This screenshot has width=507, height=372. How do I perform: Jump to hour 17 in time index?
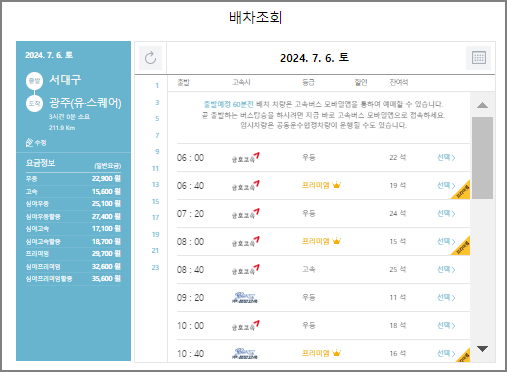click(x=155, y=218)
